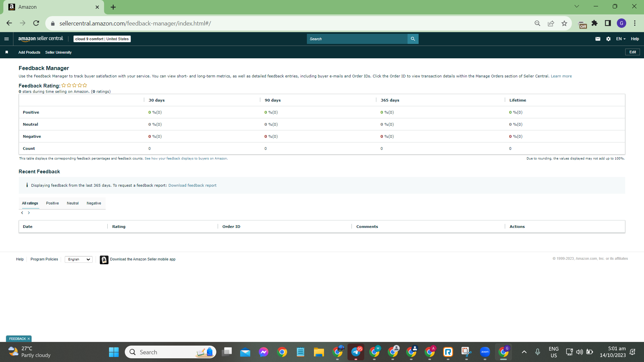The height and width of the screenshot is (362, 644).
Task: Click the Amazon Seller mobile app icon
Action: tap(104, 260)
